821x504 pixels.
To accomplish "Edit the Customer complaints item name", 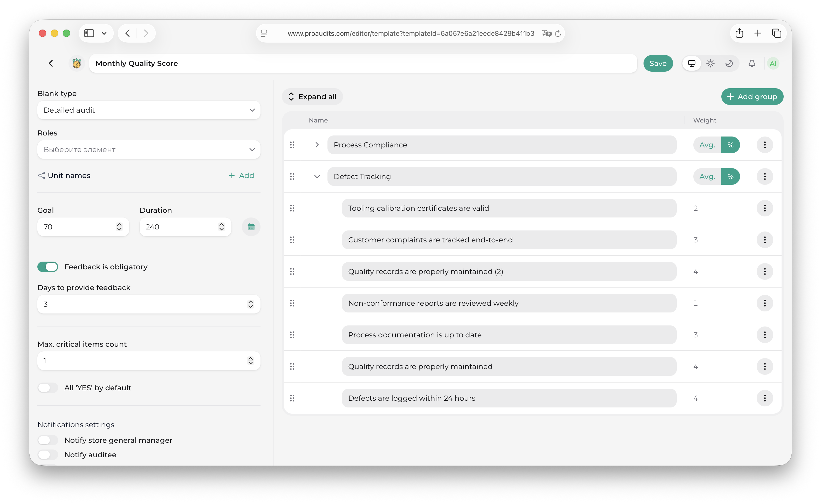I will [509, 240].
